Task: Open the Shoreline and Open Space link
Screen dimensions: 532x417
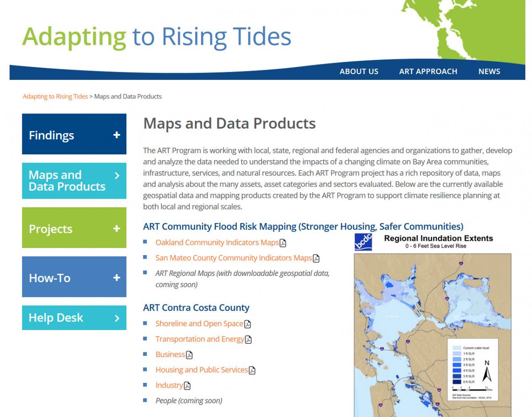Action: tap(199, 323)
